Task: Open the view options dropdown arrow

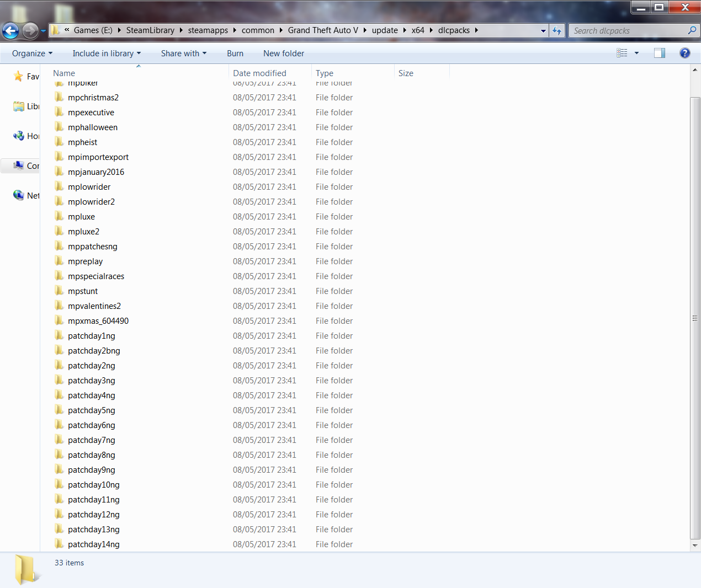Action: 636,53
